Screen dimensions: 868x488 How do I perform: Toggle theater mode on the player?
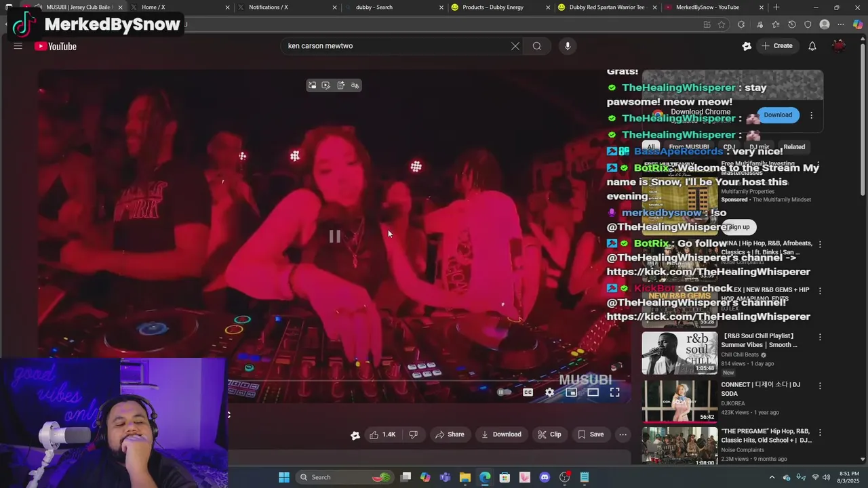point(593,392)
